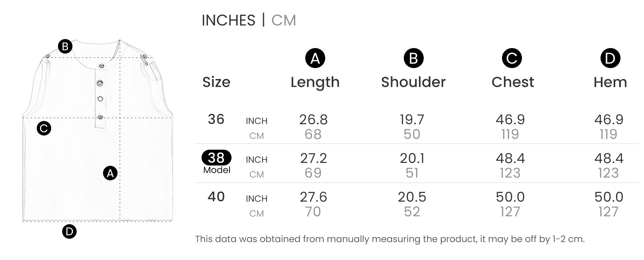Select the highlighted size 38 badge
644x260 pixels.
click(x=216, y=158)
